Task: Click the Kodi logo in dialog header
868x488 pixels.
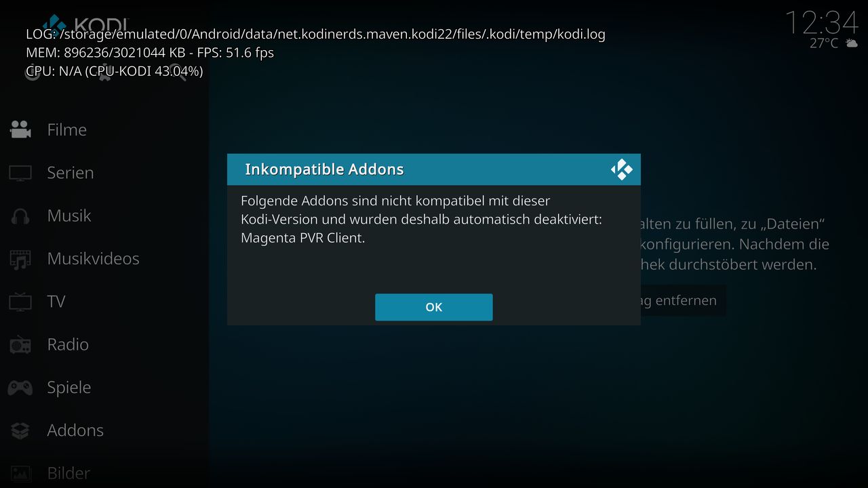Action: point(621,169)
